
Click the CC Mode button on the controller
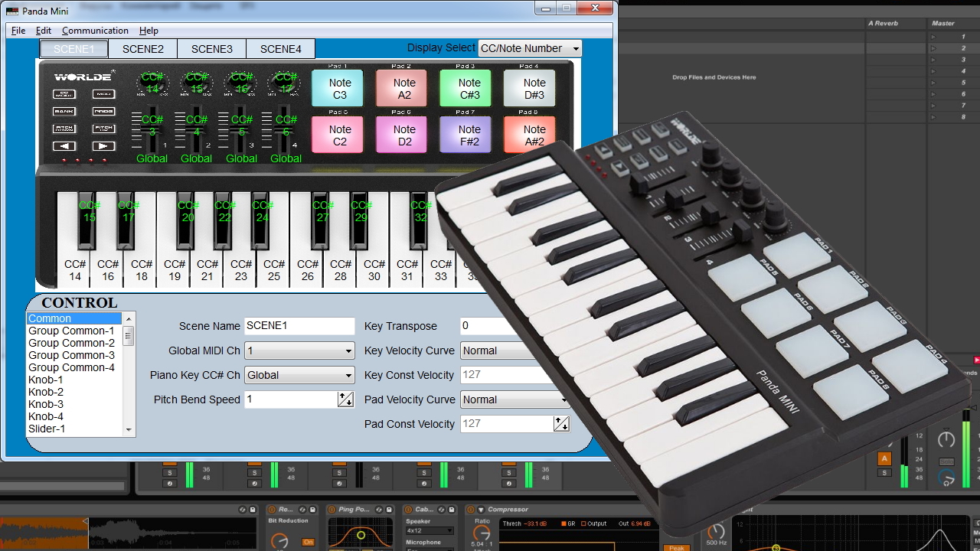[64, 94]
